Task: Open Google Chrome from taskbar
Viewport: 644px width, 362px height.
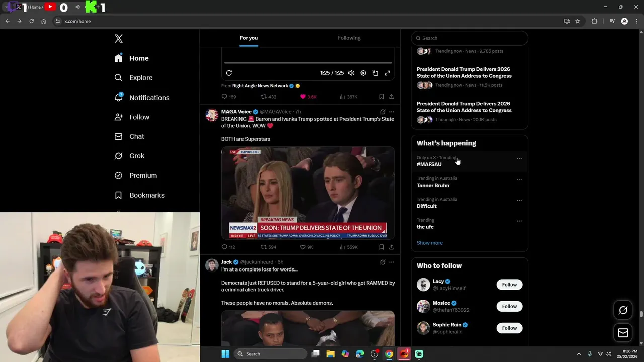Action: [x=389, y=354]
